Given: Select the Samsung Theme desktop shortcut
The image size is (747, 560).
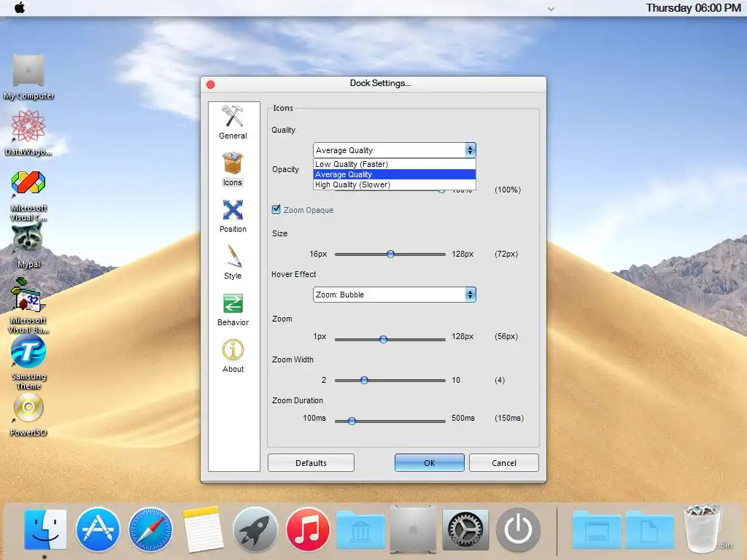Looking at the screenshot, I should (28, 362).
